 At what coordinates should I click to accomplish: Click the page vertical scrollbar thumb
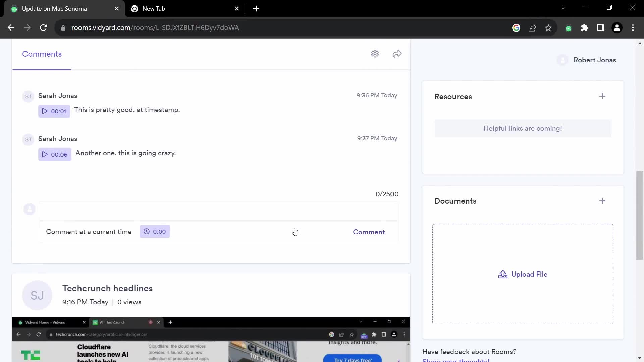coord(640,215)
